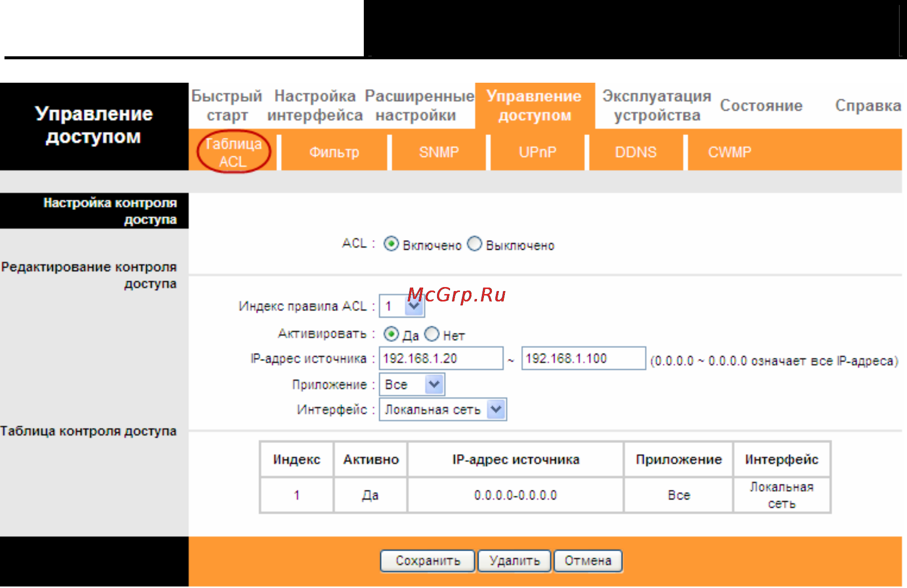
Task: Go to the CWMP submenu
Action: 730,152
